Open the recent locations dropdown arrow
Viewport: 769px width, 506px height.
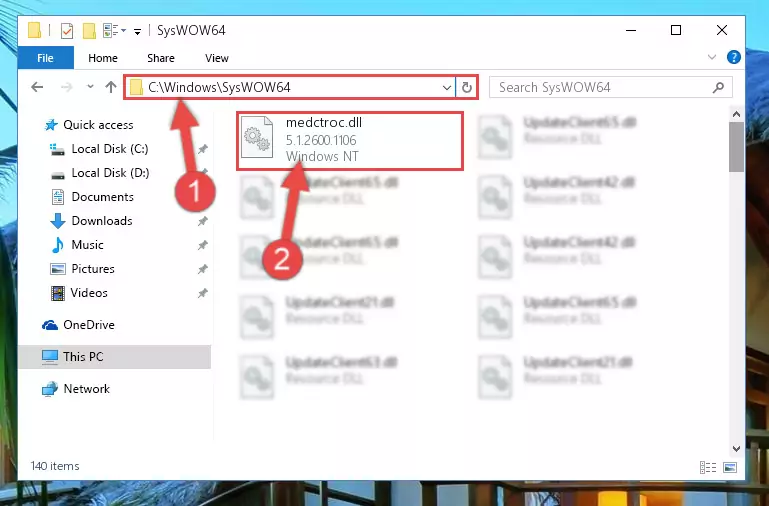[x=90, y=87]
